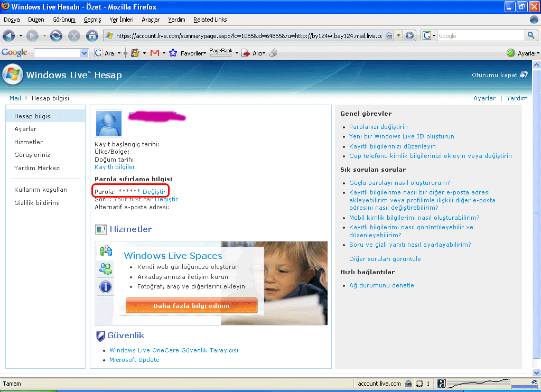Viewport: 541px width, 392px height.
Task: Click the Google toolbar news flag icon
Action: tap(135, 53)
